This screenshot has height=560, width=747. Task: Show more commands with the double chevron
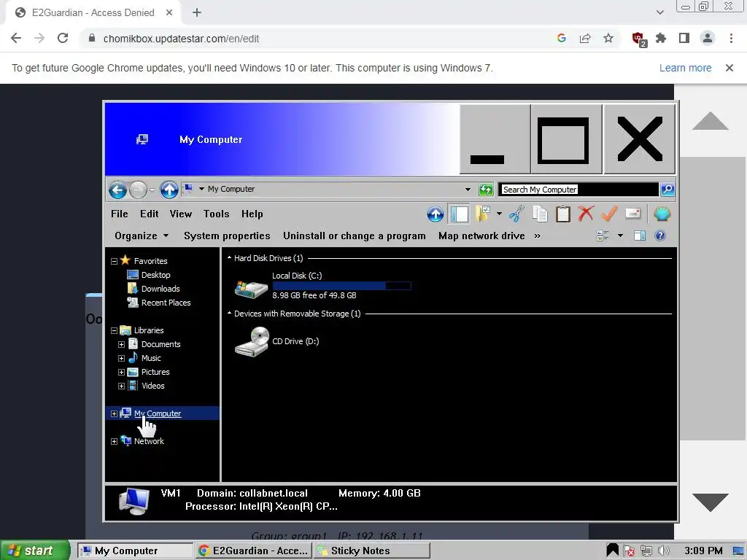(538, 236)
